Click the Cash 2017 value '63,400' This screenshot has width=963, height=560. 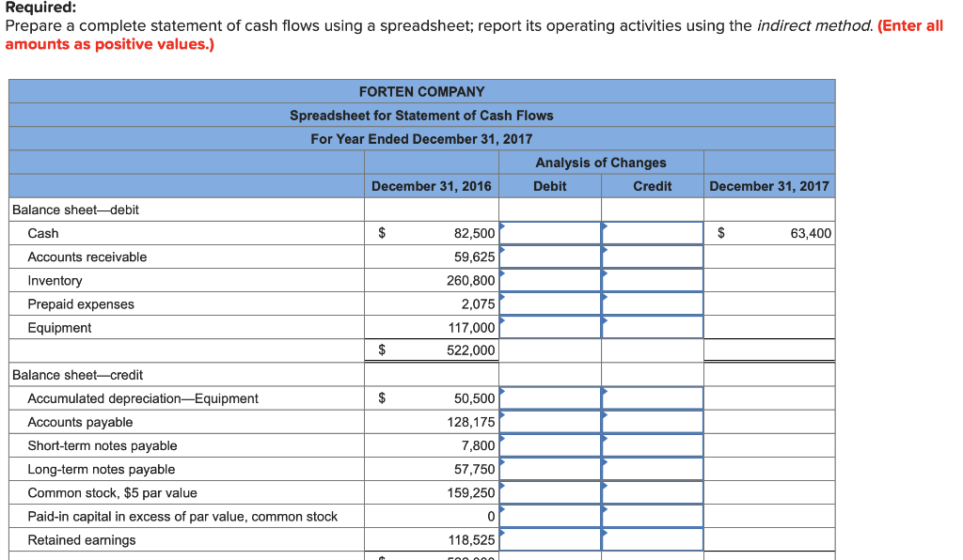click(811, 233)
